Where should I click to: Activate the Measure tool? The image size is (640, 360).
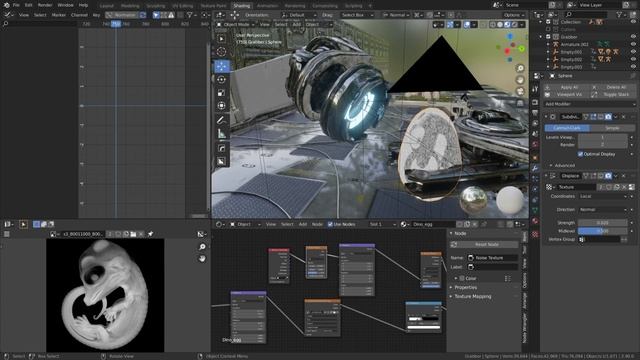click(x=221, y=133)
